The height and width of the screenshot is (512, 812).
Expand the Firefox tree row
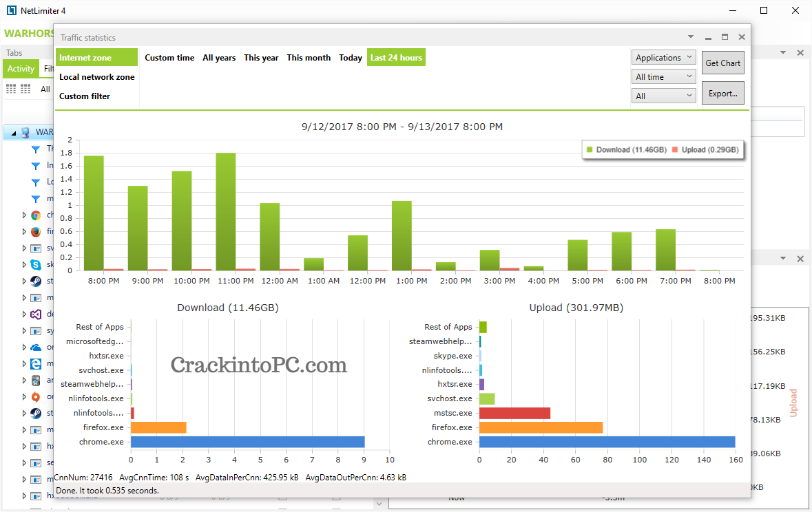pos(24,231)
